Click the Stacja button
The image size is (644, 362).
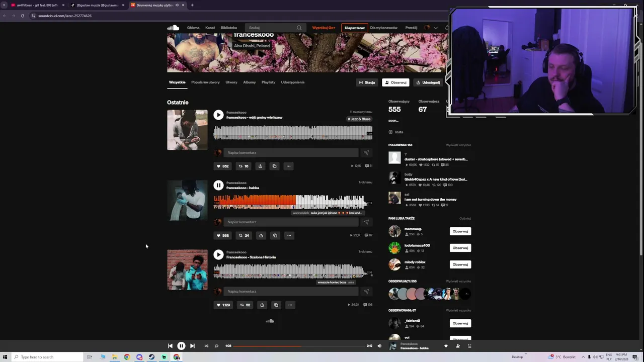pos(367,82)
